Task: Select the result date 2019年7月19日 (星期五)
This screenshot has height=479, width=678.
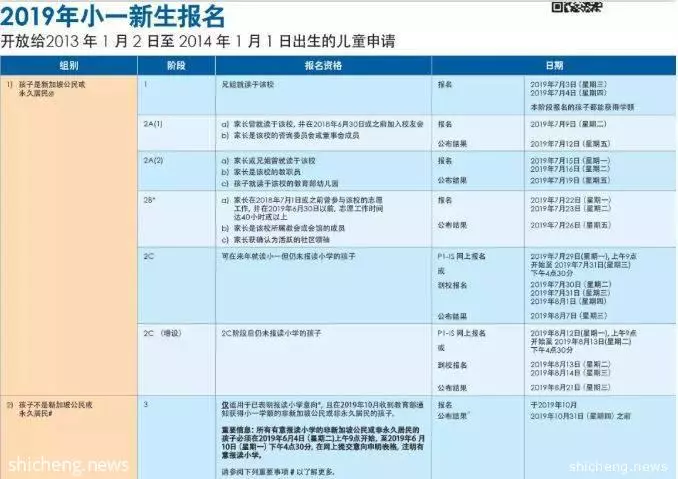Action: click(570, 180)
